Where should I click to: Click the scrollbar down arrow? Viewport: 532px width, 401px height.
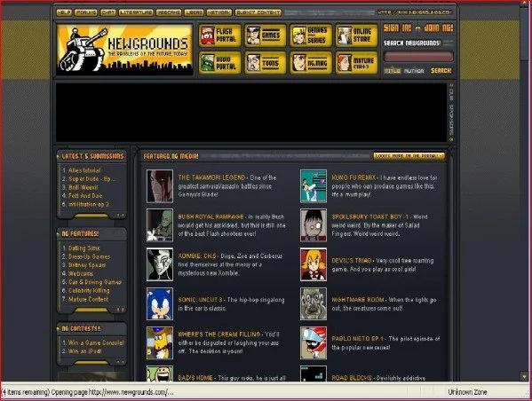pyautogui.click(x=525, y=376)
